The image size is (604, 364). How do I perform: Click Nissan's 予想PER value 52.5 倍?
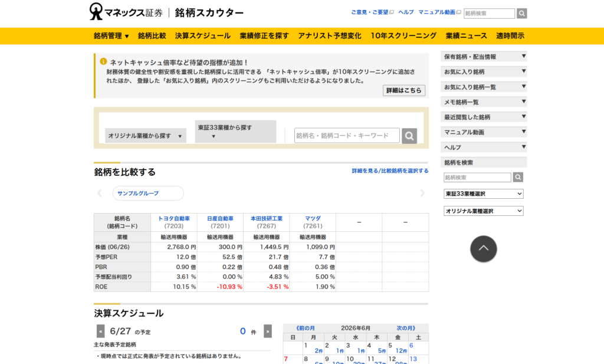(232, 257)
